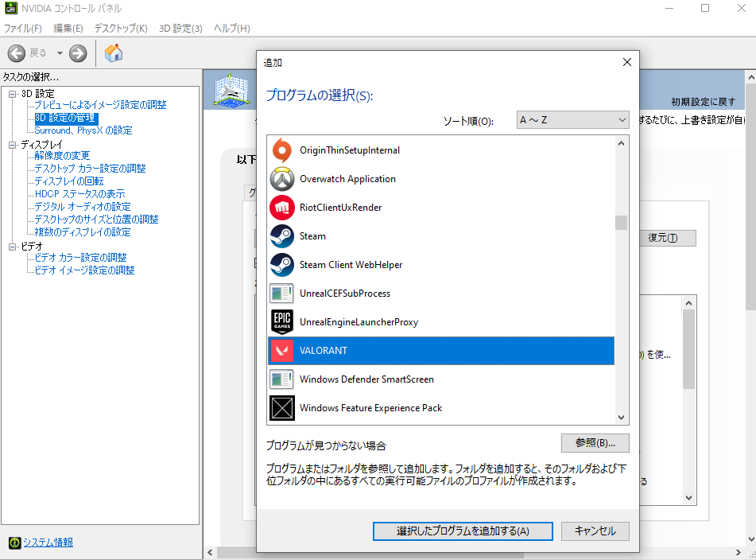Go back with the back arrow button
The image size is (756, 560).
pos(17,53)
